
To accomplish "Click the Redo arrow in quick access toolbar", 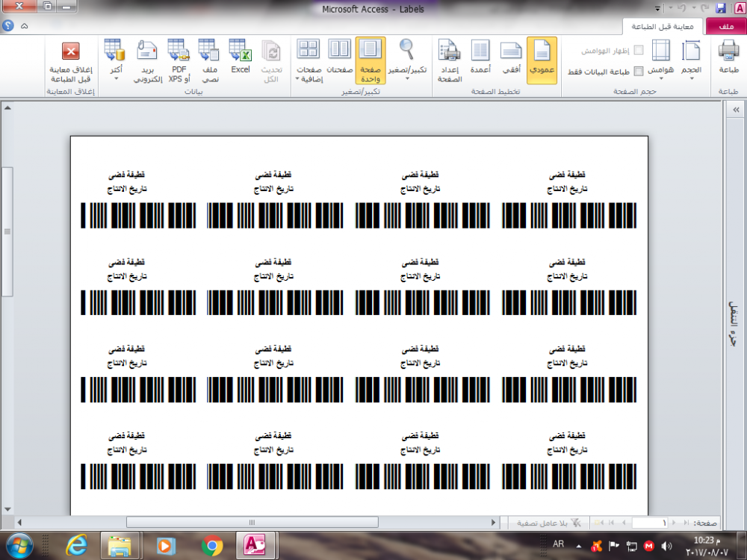I will tap(707, 8).
